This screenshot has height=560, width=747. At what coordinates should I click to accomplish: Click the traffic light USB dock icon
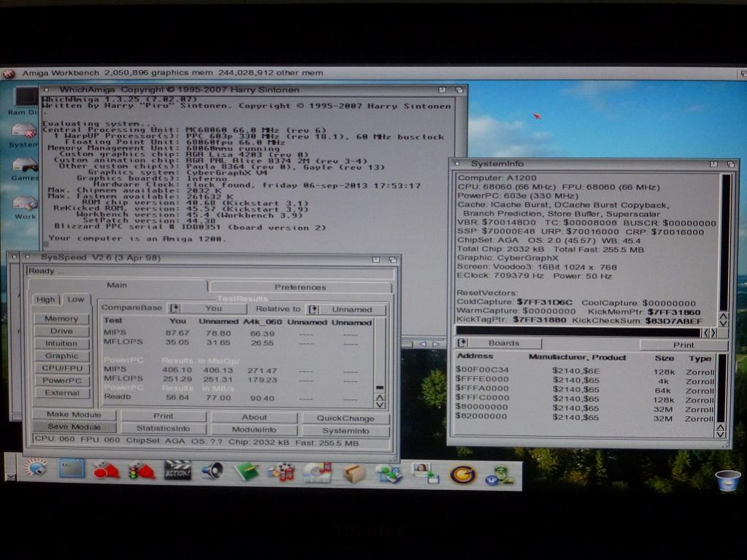point(142,469)
